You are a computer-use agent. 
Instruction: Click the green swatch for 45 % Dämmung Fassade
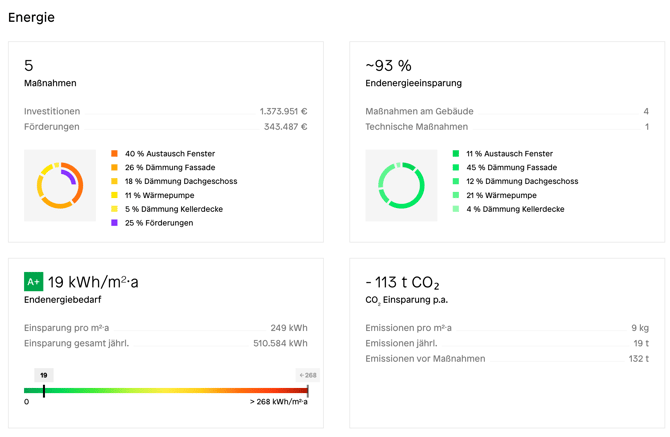coord(456,168)
